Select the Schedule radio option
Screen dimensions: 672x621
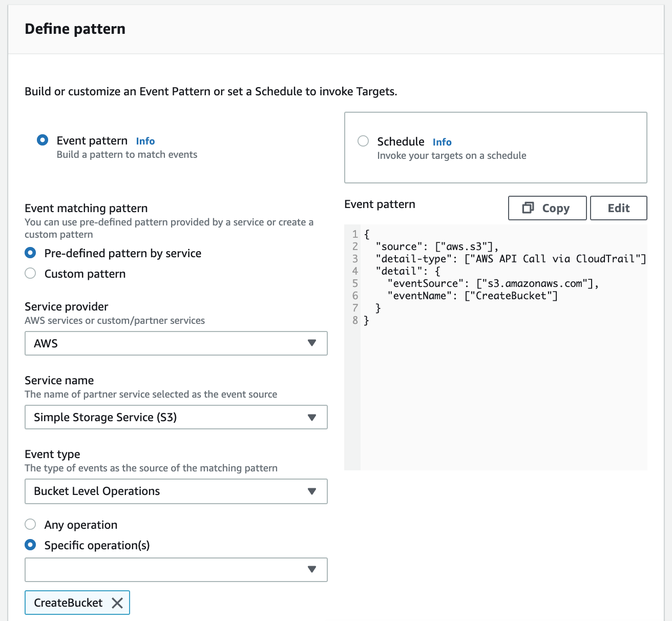point(363,141)
